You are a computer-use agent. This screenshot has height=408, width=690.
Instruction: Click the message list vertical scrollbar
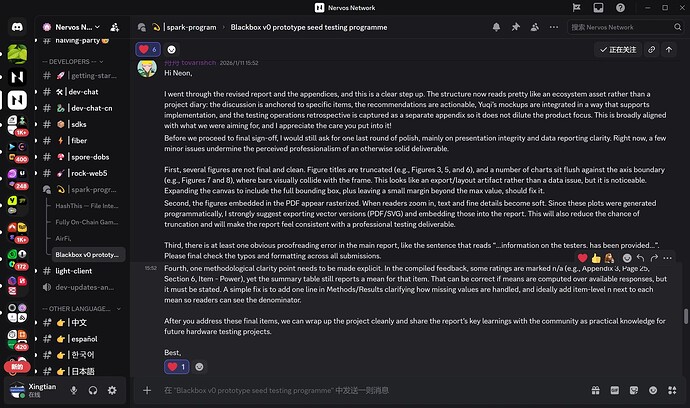686,315
